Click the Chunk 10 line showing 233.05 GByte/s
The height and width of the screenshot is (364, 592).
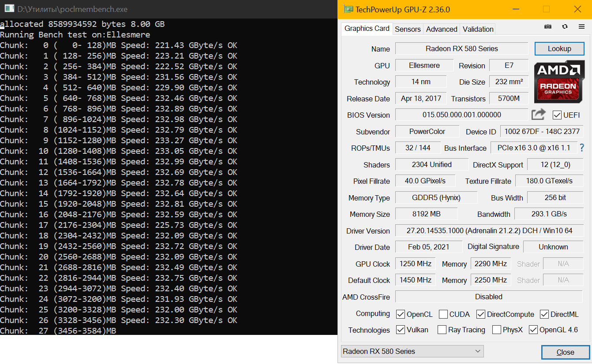[119, 151]
